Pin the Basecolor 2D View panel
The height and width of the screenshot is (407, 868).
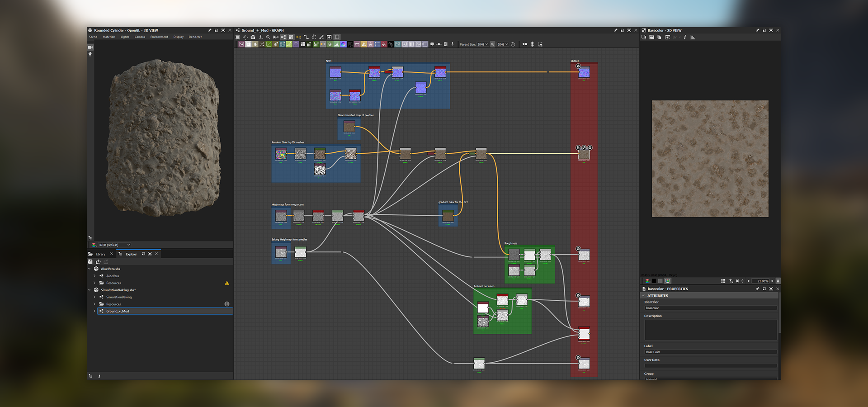pos(757,30)
